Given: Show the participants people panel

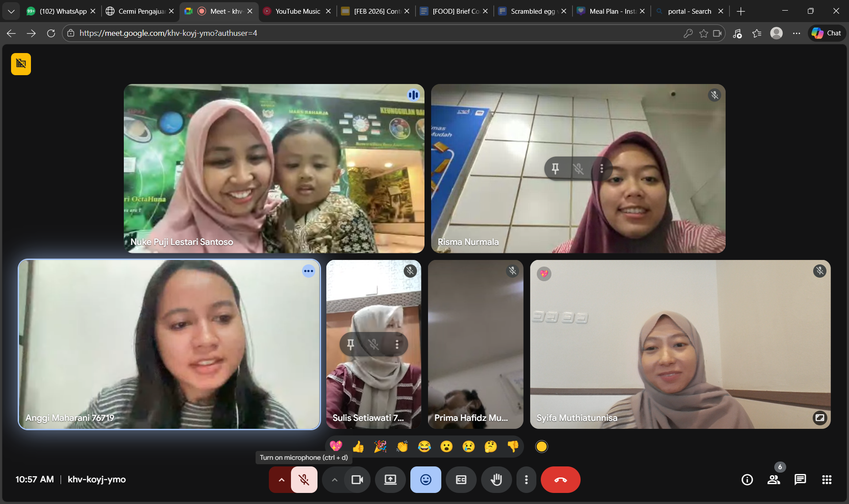Looking at the screenshot, I should (773, 480).
